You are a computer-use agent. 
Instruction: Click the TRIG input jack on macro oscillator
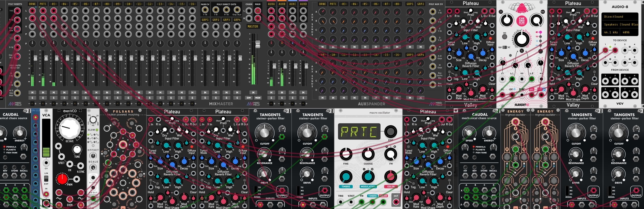point(340,202)
